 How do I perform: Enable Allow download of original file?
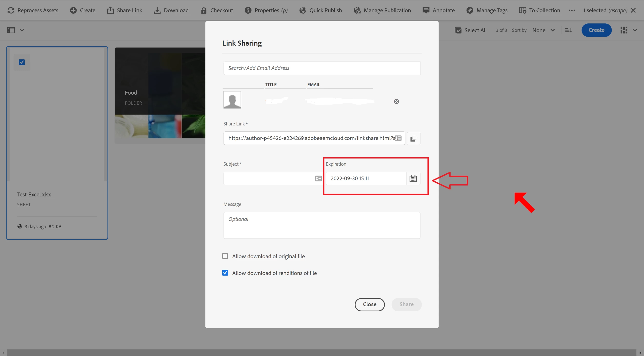click(x=225, y=256)
